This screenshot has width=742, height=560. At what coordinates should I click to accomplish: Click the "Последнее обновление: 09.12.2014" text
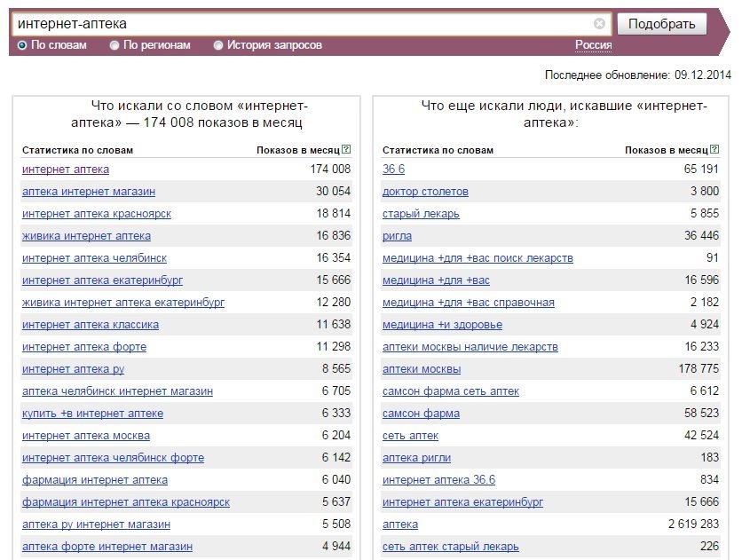coord(638,75)
